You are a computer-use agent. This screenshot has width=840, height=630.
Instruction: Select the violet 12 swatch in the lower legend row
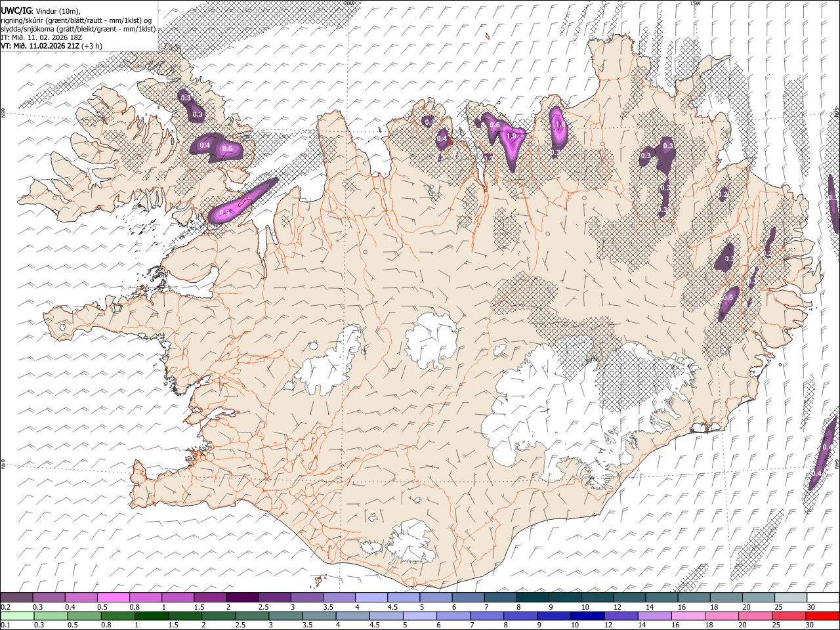[x=620, y=616]
